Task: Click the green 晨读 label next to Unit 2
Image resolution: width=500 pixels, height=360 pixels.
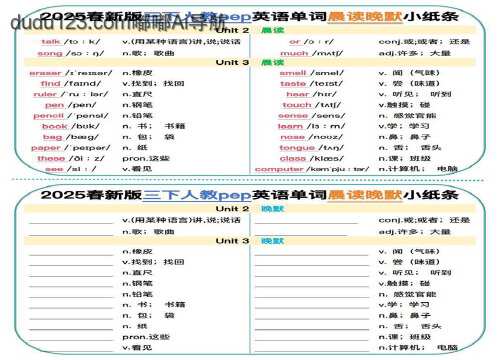Action: [x=272, y=30]
